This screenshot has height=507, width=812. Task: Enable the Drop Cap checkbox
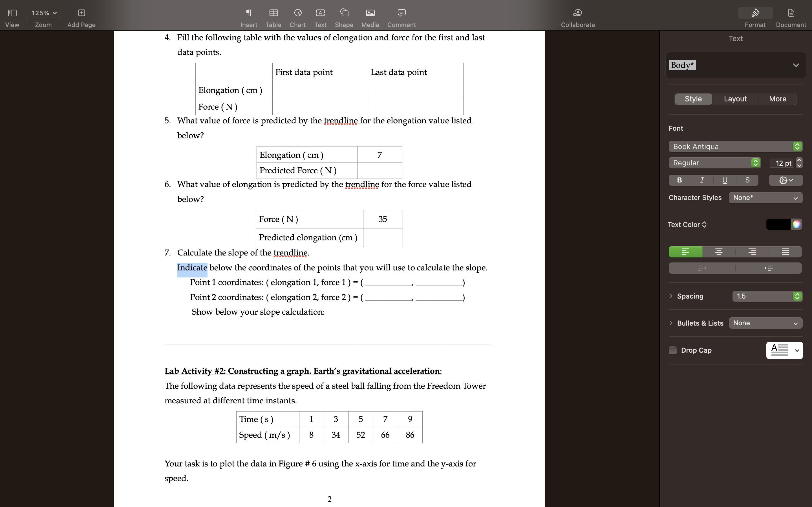click(673, 350)
